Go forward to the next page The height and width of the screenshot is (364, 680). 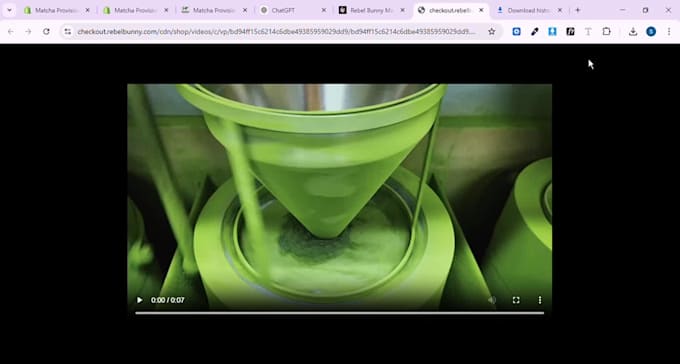pyautogui.click(x=28, y=31)
